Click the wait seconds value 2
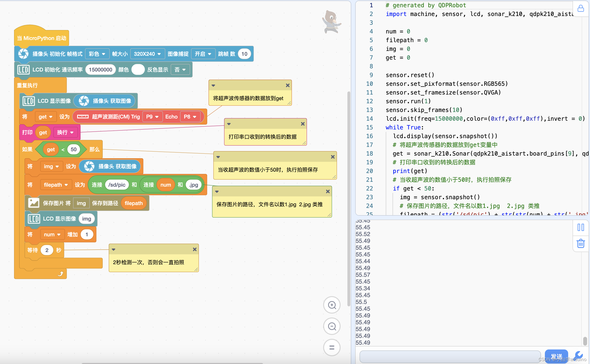Viewport: 590px width, 364px height. click(47, 250)
